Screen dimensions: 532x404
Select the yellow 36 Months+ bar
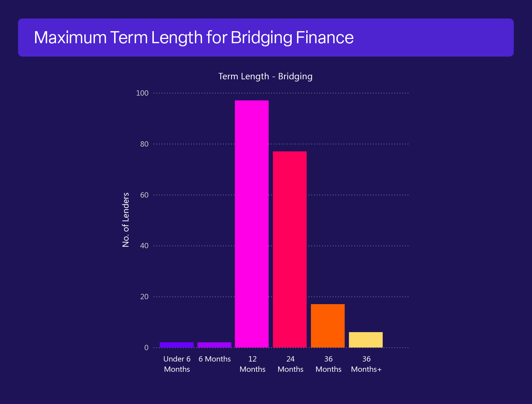pos(366,340)
